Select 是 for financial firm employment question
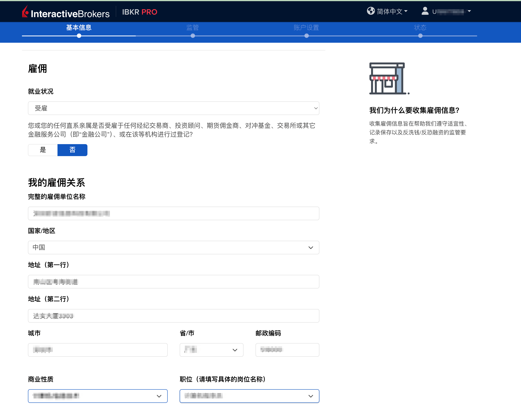This screenshot has width=521, height=420. coord(43,150)
